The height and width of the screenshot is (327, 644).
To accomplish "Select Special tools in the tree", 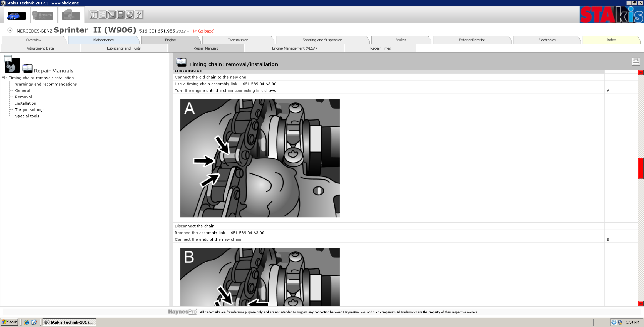I will pyautogui.click(x=27, y=116).
